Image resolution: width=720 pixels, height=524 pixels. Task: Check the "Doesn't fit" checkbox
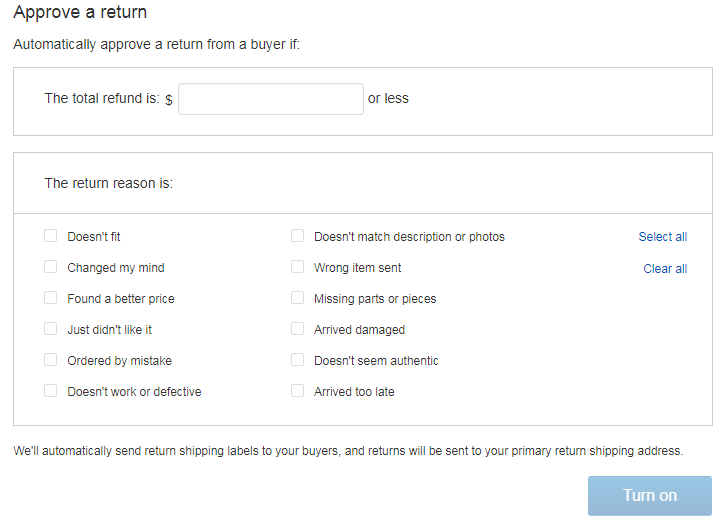point(50,236)
